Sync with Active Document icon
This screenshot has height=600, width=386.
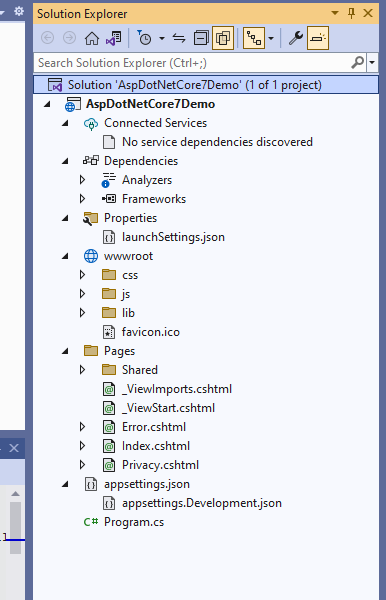(x=179, y=38)
